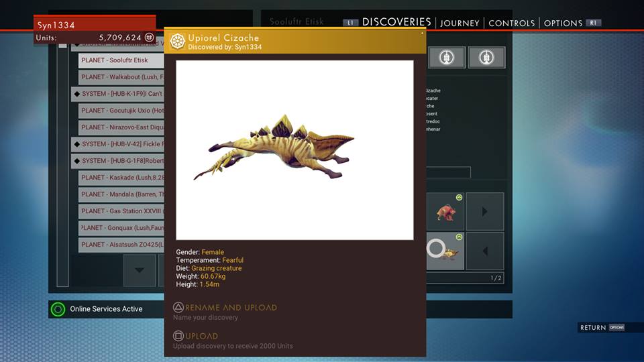Select PLANET - Gocutujik Uxio entry
This screenshot has height=362, width=644.
(x=121, y=111)
